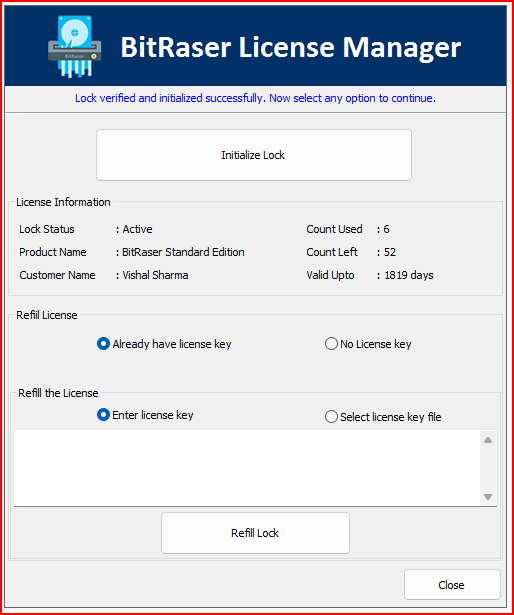Click the BitRaser Standard Edition product name

tap(183, 252)
